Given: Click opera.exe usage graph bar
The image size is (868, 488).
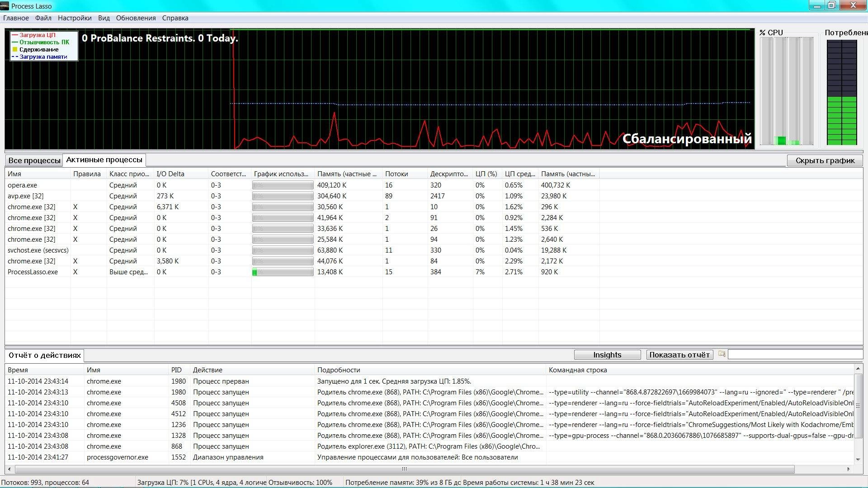Looking at the screenshot, I should [x=283, y=185].
